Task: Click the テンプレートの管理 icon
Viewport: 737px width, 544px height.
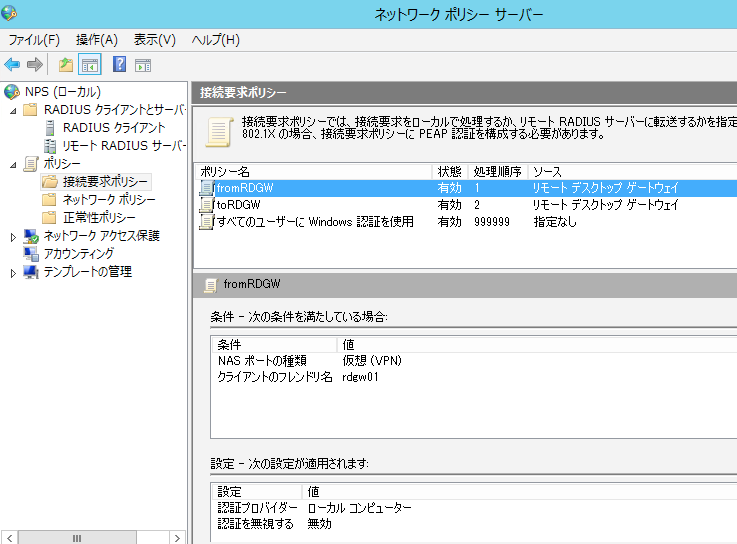Action: 31,272
